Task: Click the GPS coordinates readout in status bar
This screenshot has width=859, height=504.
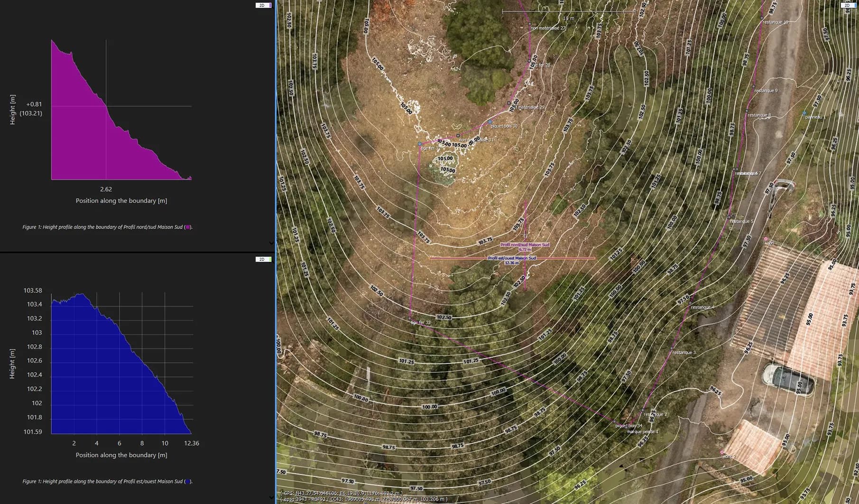Action: 342,493
